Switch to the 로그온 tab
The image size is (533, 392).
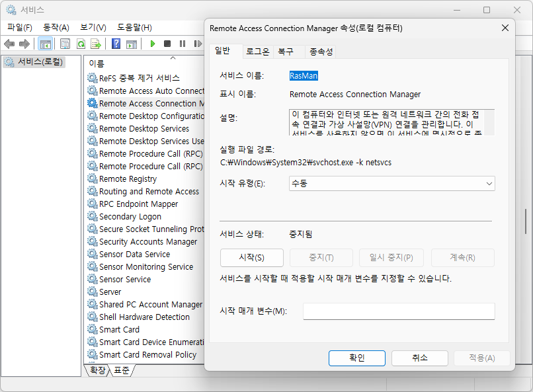tap(258, 52)
